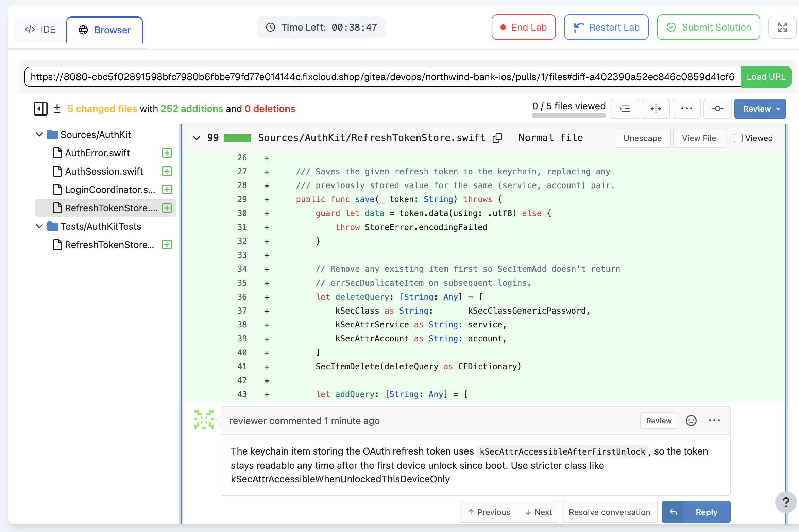The height and width of the screenshot is (532, 799).
Task: Open the diff options ellipsis menu
Action: [x=686, y=109]
